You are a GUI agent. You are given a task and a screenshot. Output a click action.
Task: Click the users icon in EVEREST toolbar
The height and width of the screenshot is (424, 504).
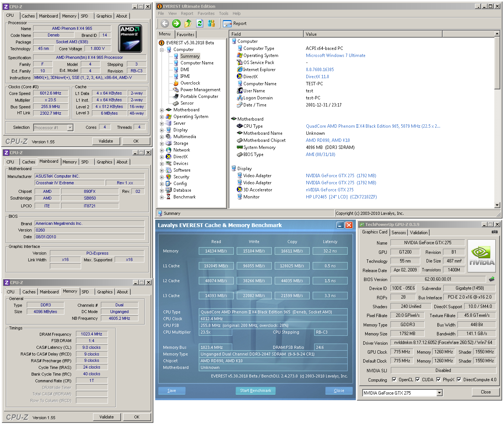(211, 23)
